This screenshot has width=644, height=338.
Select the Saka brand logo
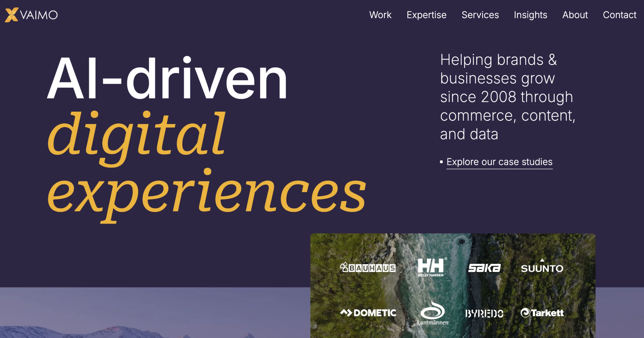click(x=484, y=268)
